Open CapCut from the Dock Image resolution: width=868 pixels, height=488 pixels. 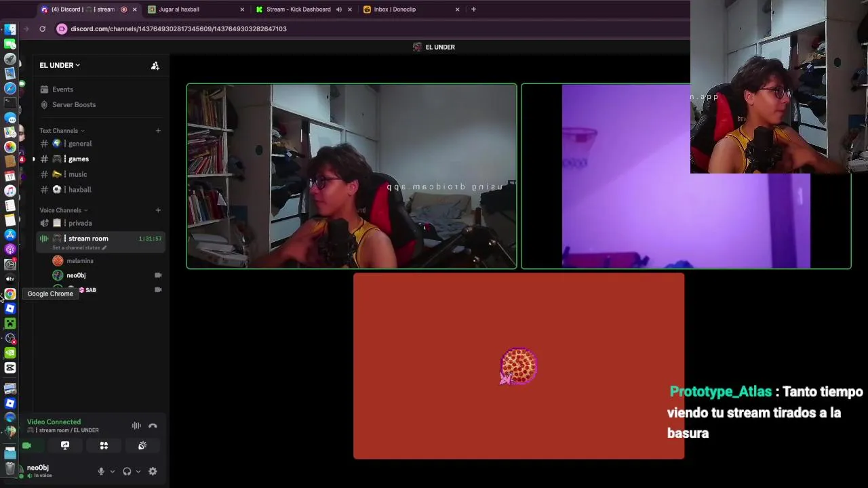tap(10, 367)
